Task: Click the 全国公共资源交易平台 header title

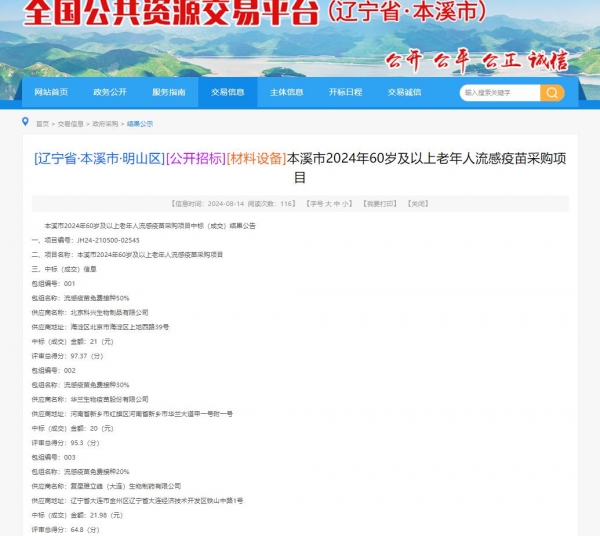Action: tap(170, 15)
